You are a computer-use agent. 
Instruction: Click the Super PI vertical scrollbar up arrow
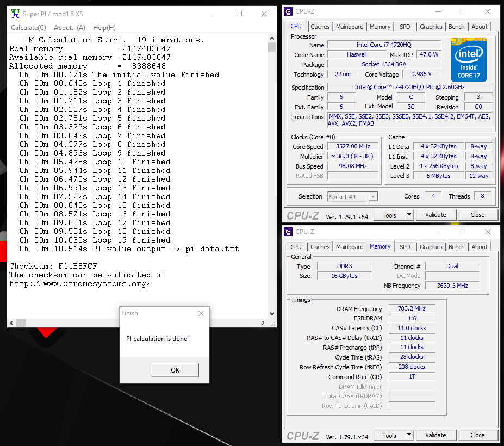tap(272, 38)
